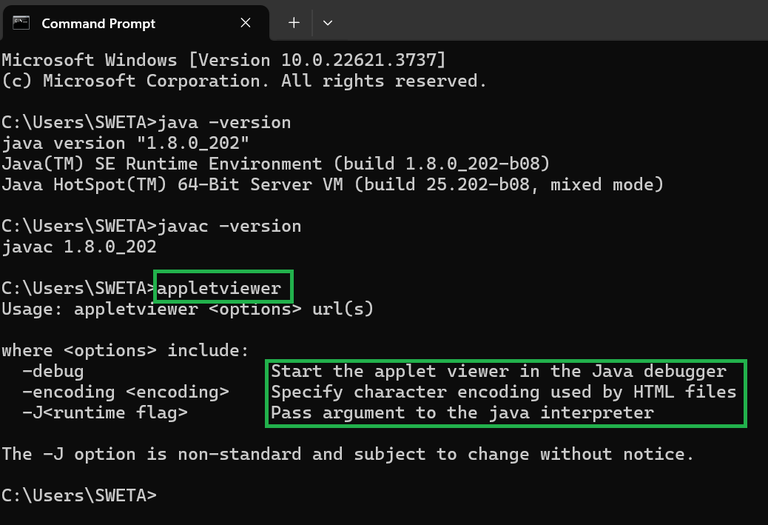This screenshot has height=525, width=768.
Task: Open a new tab with plus button
Action: point(294,23)
